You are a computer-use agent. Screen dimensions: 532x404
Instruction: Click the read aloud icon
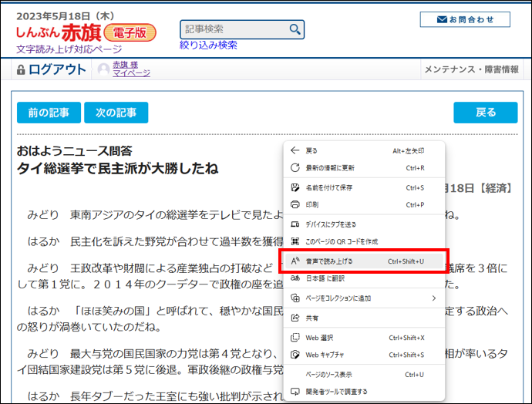click(x=295, y=261)
